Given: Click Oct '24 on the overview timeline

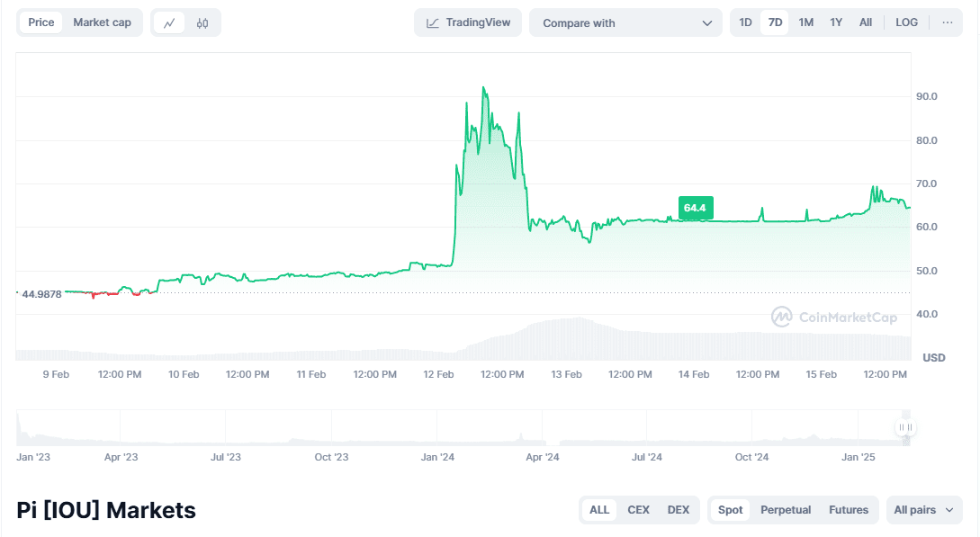Looking at the screenshot, I should (751, 457).
